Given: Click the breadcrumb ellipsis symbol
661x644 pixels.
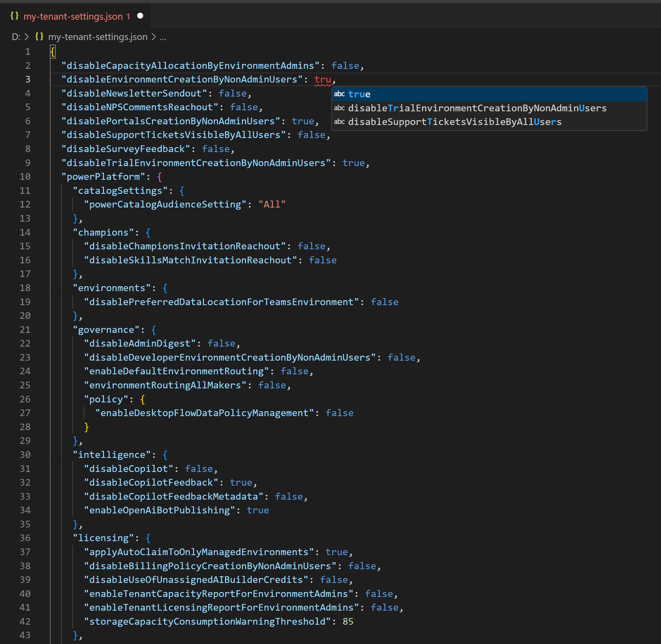Looking at the screenshot, I should (x=163, y=37).
